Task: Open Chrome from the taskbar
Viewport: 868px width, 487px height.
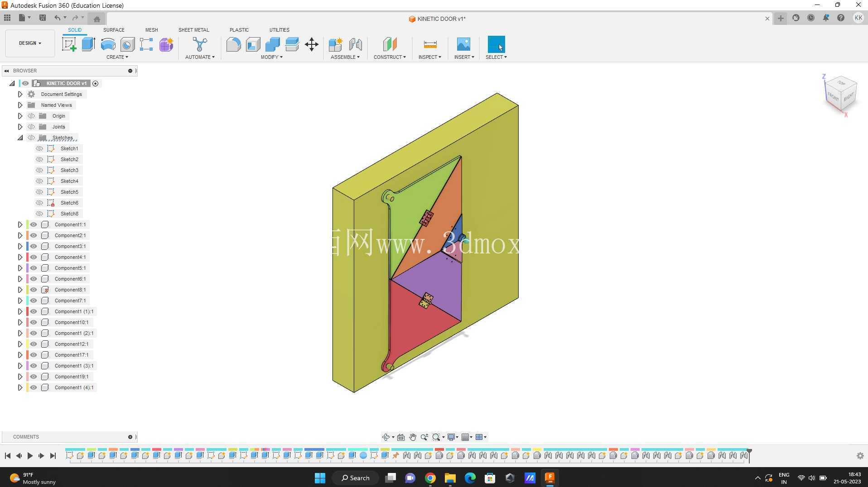Action: click(430, 478)
